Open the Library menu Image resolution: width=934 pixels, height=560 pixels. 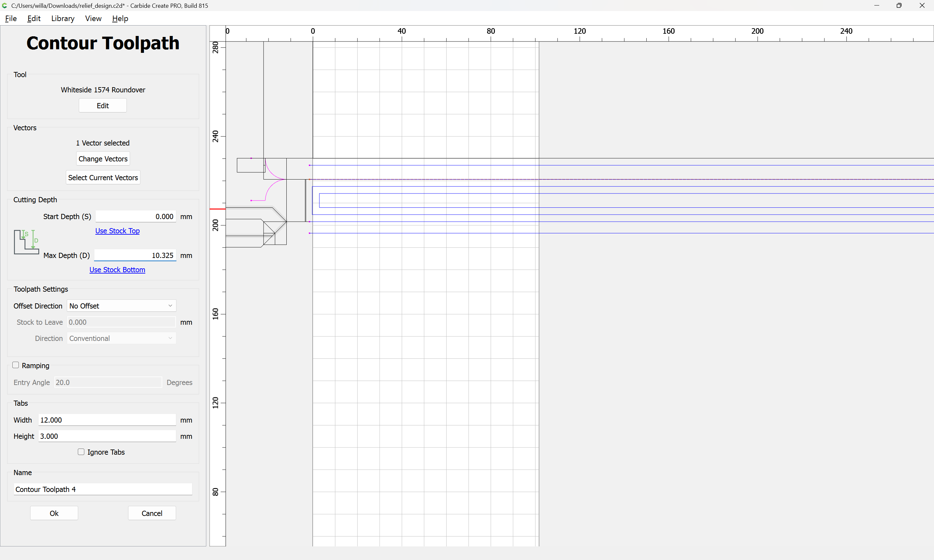click(x=63, y=18)
